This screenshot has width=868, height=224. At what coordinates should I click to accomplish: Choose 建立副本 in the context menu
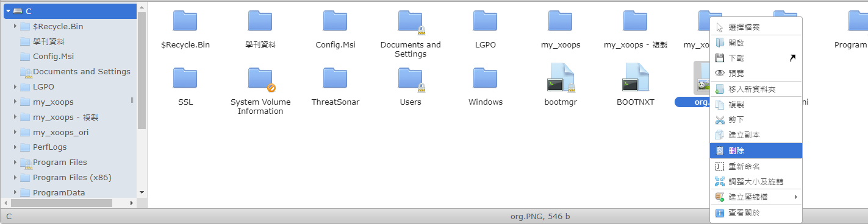coord(756,135)
